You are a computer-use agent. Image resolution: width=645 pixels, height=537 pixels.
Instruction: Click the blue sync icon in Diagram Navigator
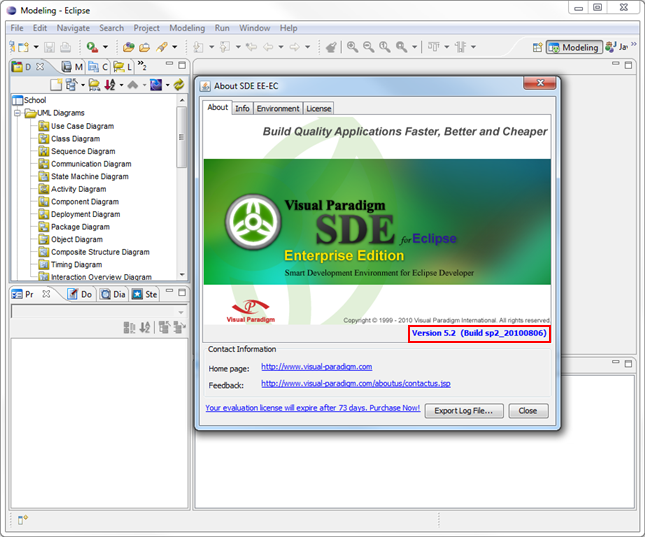[x=155, y=85]
